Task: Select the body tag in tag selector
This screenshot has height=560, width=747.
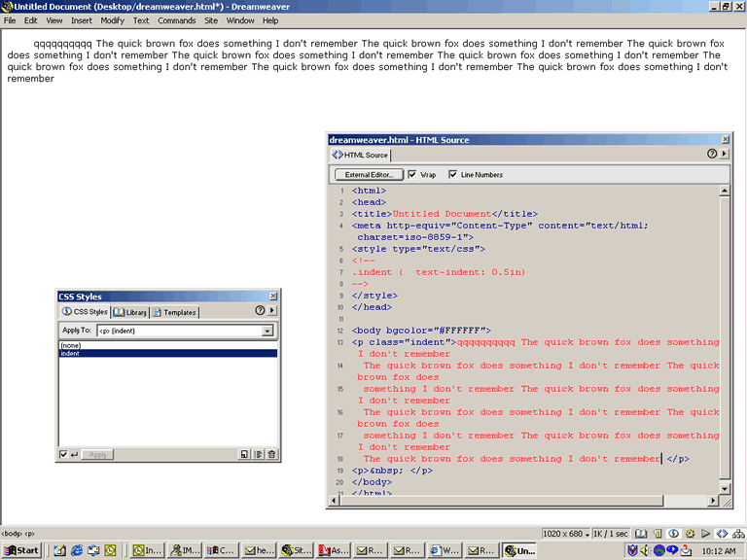Action: pyautogui.click(x=12, y=534)
